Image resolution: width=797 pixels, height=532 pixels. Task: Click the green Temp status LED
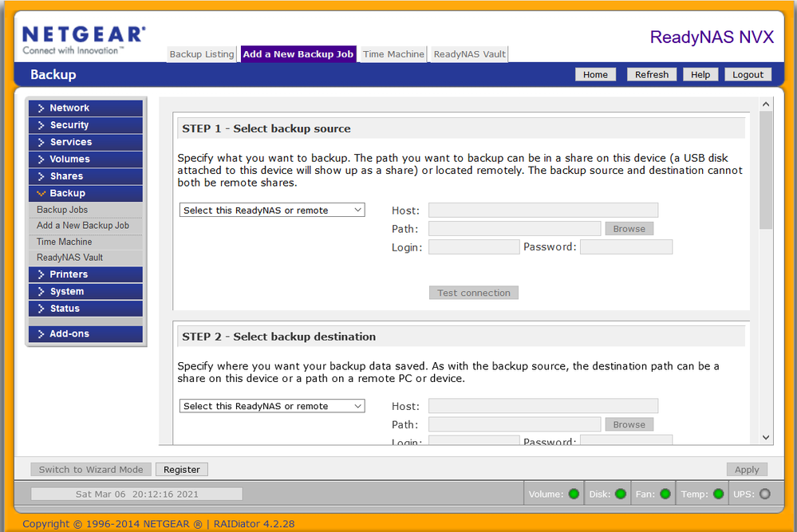718,494
